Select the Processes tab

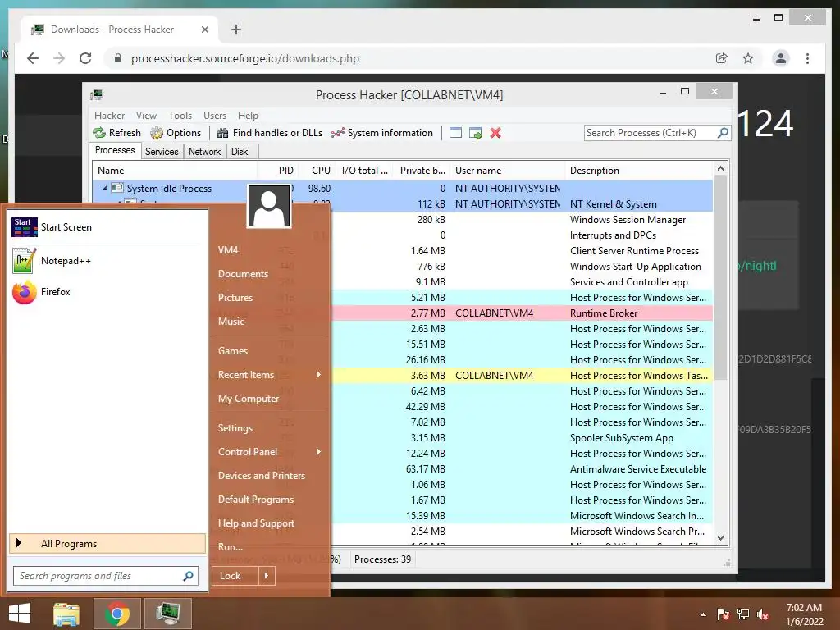pyautogui.click(x=115, y=151)
